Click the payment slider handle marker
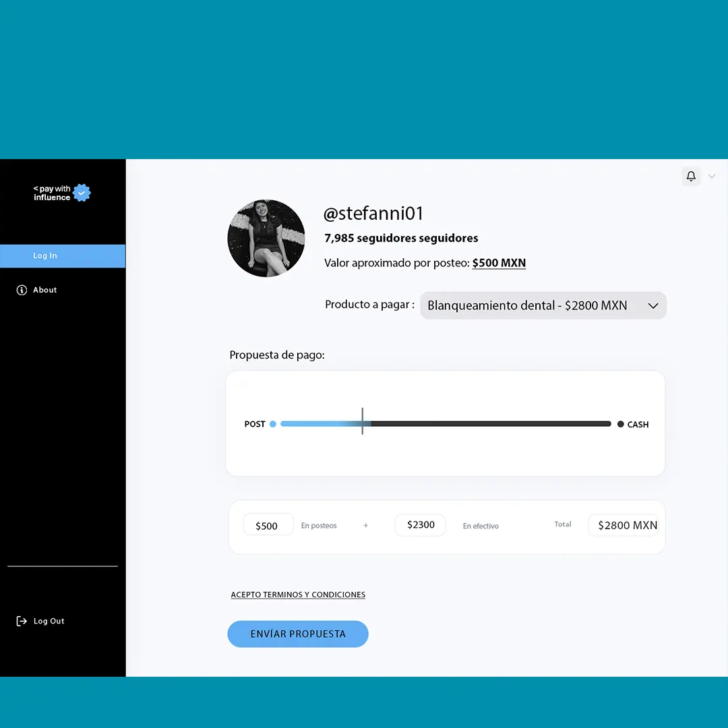This screenshot has width=728, height=728. 363,421
